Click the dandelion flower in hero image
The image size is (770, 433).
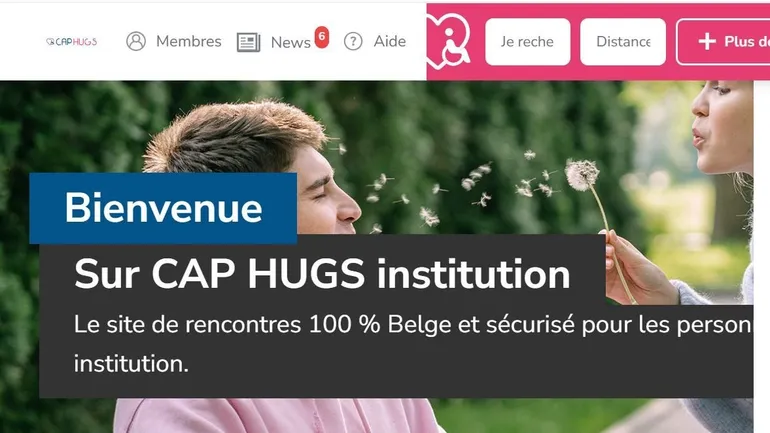coord(582,175)
